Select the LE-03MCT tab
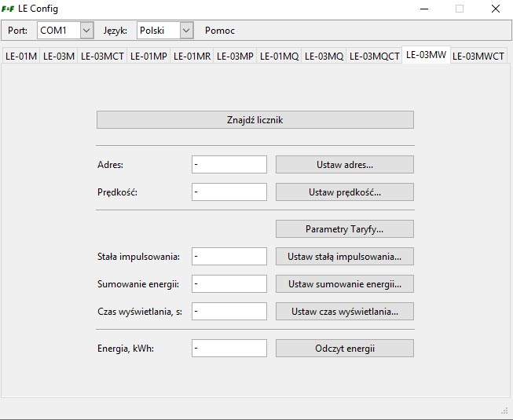The image size is (513, 420). (102, 57)
